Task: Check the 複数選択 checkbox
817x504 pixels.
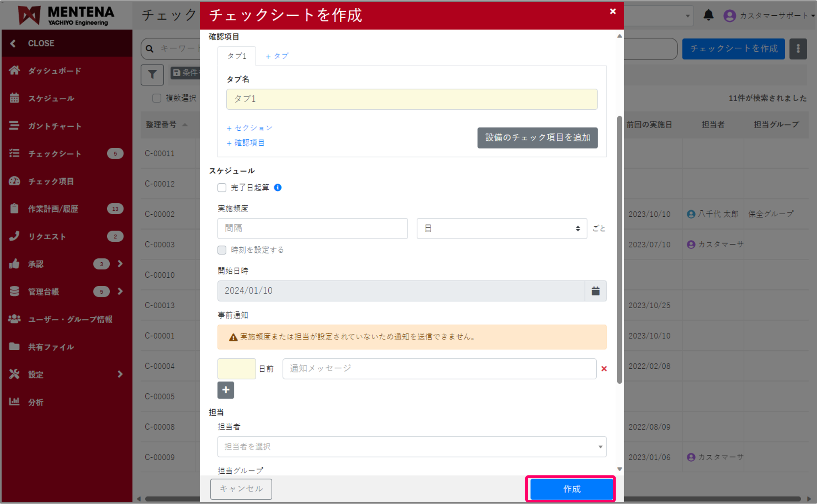Action: coord(157,98)
